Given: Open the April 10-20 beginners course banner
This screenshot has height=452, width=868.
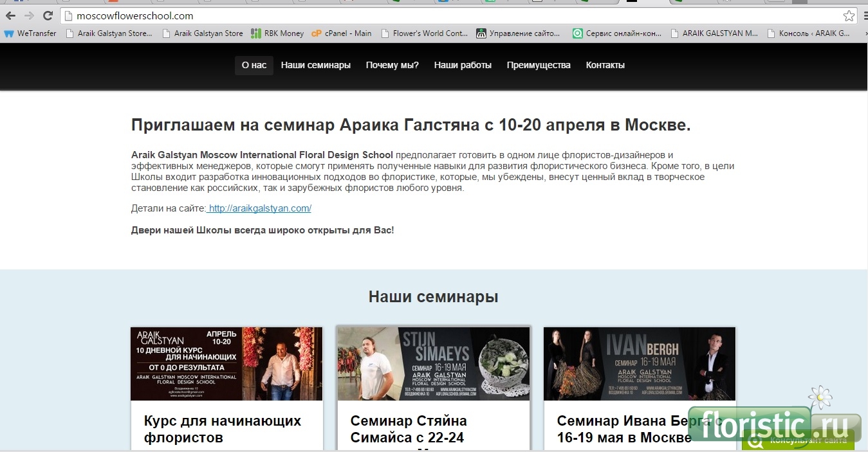Looking at the screenshot, I should point(226,364).
